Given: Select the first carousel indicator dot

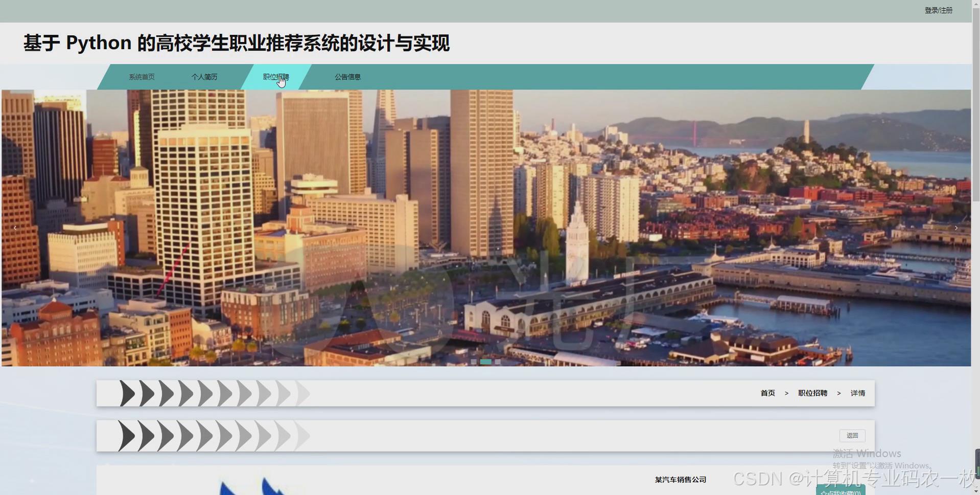Looking at the screenshot, I should (x=474, y=362).
